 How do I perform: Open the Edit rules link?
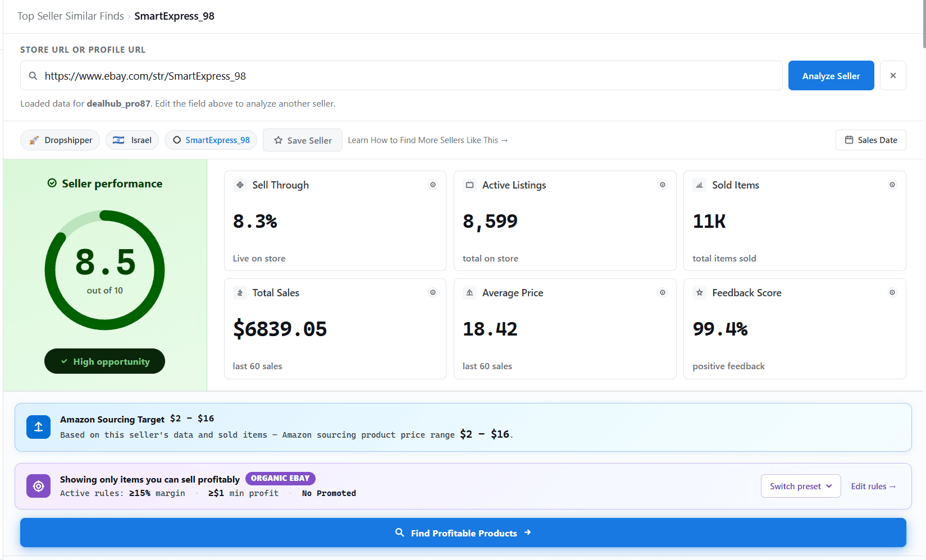point(873,486)
